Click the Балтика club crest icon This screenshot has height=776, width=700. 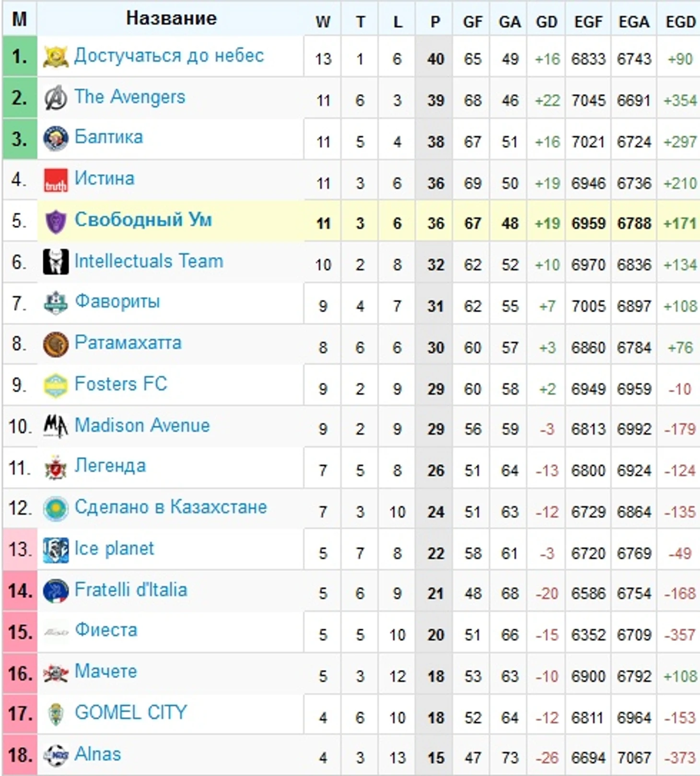point(56,139)
